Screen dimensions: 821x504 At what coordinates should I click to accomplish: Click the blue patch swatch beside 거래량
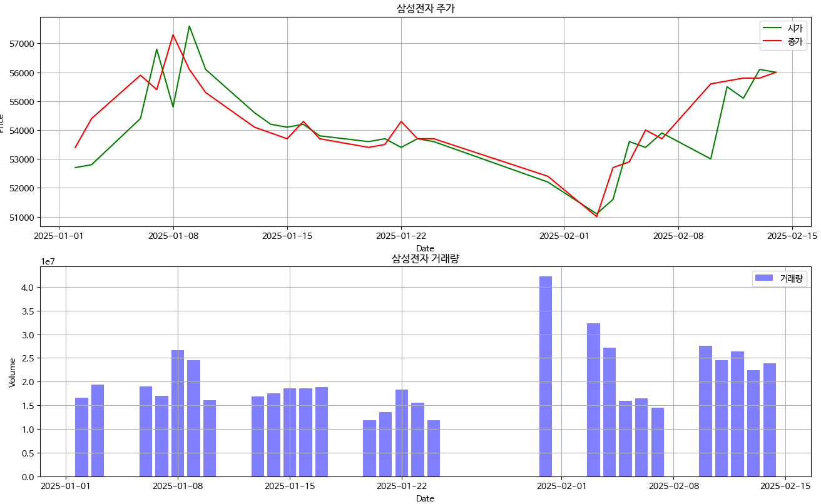764,278
